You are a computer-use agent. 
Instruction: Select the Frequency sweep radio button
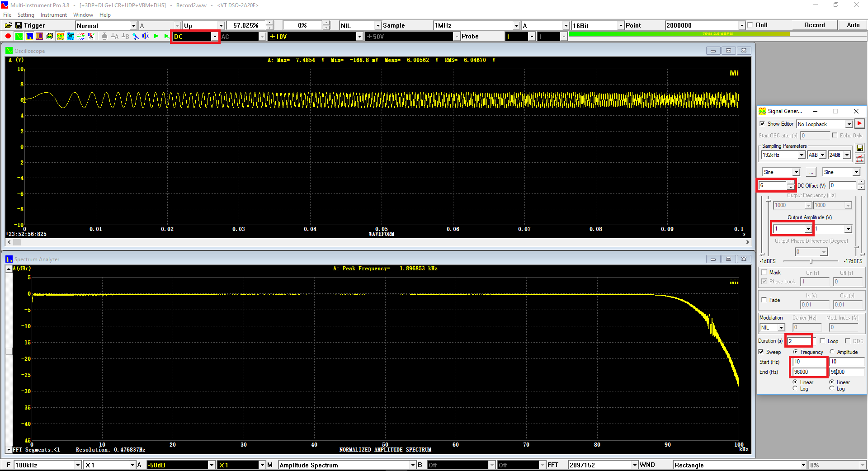(795, 352)
